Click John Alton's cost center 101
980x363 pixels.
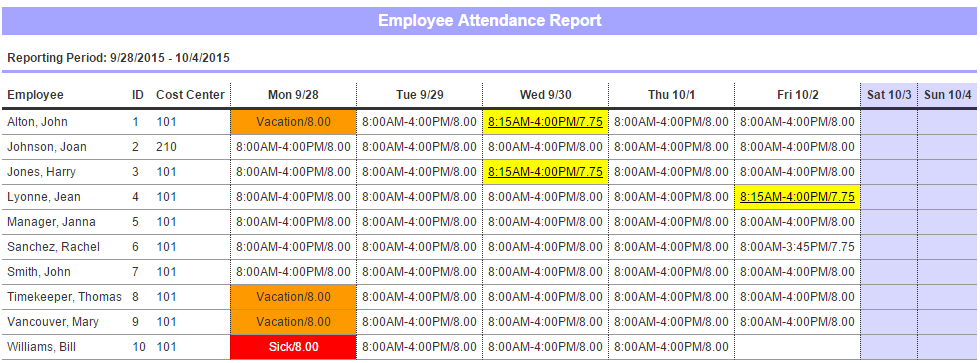(166, 122)
